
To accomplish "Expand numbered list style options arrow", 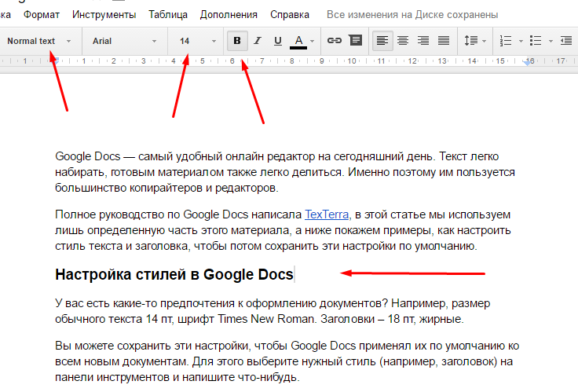I will [x=521, y=41].
